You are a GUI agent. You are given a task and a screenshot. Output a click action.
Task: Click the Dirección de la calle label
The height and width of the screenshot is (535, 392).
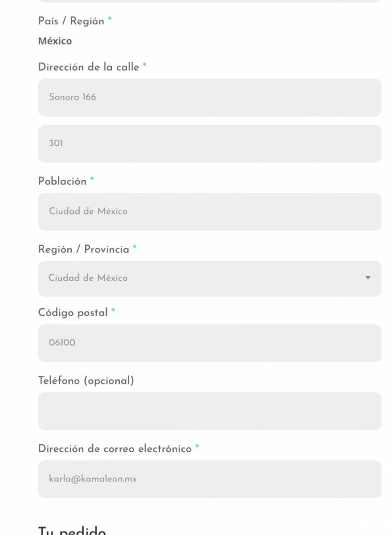(89, 67)
